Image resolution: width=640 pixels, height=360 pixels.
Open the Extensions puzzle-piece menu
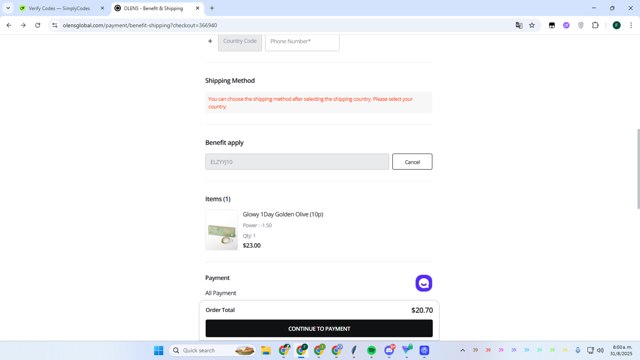click(x=595, y=25)
